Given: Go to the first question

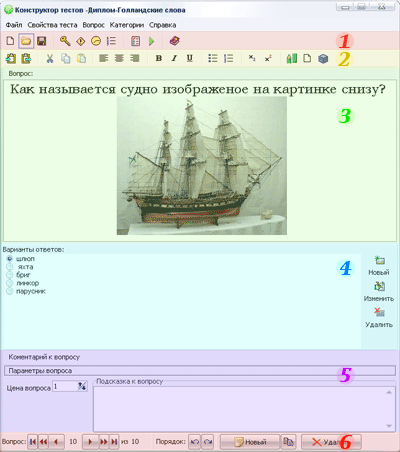Looking at the screenshot, I should (33, 442).
